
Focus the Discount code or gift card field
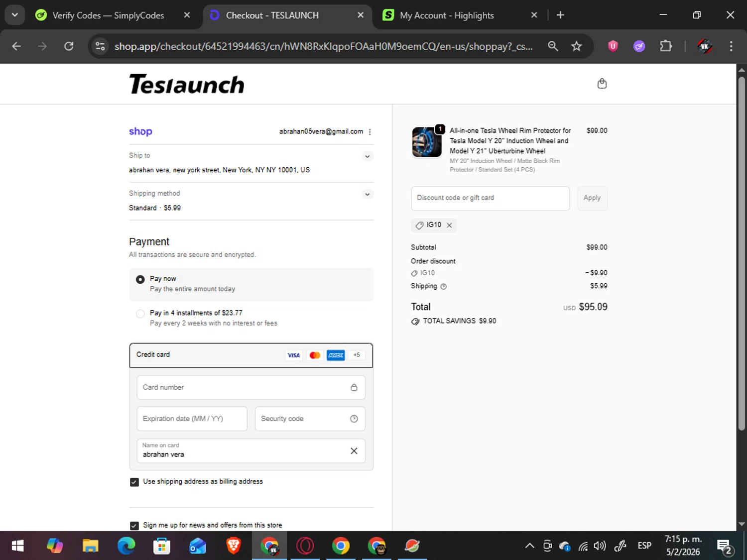click(x=490, y=198)
